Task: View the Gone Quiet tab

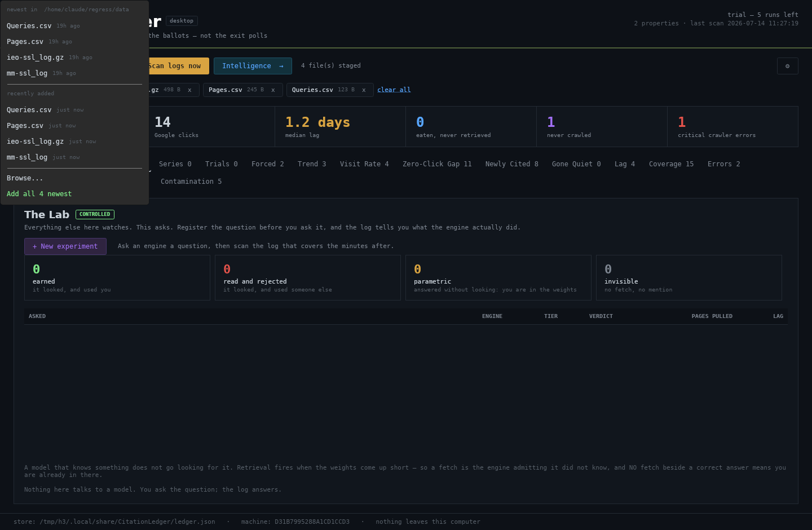Action: coord(576,164)
